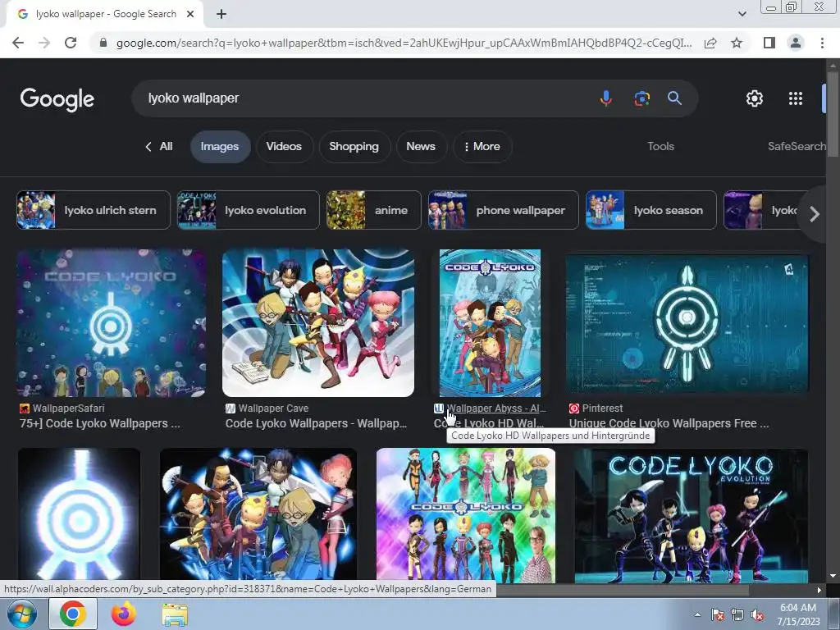Open the glowing white Lyoko symbol image
Screen dimensions: 840x630
coord(79,515)
